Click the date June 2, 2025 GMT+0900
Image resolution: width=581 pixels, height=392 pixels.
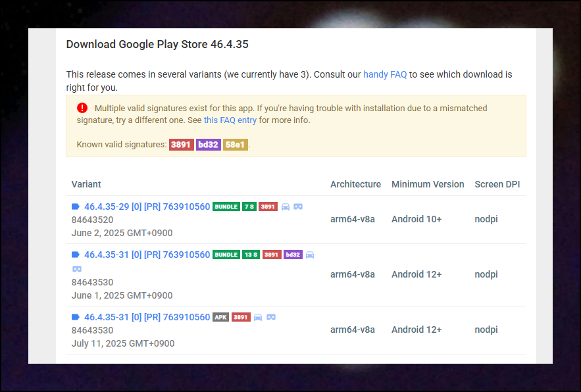[x=122, y=233]
